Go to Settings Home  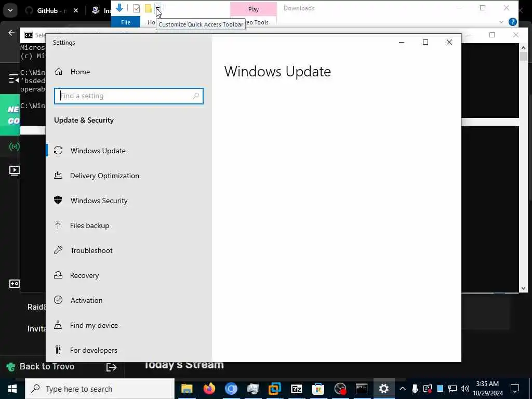click(73, 72)
